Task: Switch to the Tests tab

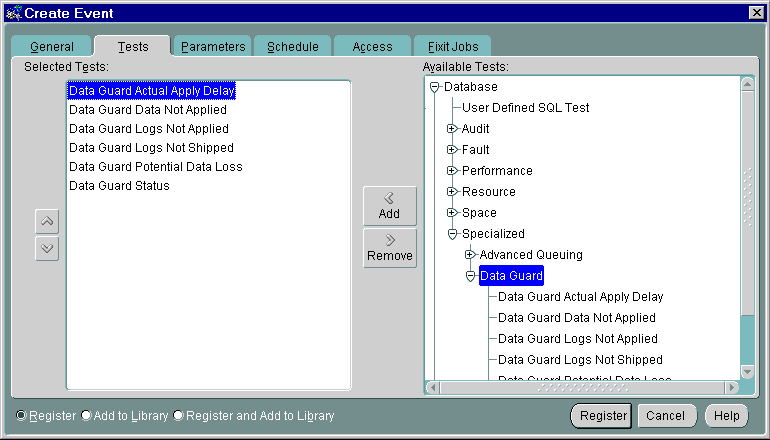Action: point(133,47)
